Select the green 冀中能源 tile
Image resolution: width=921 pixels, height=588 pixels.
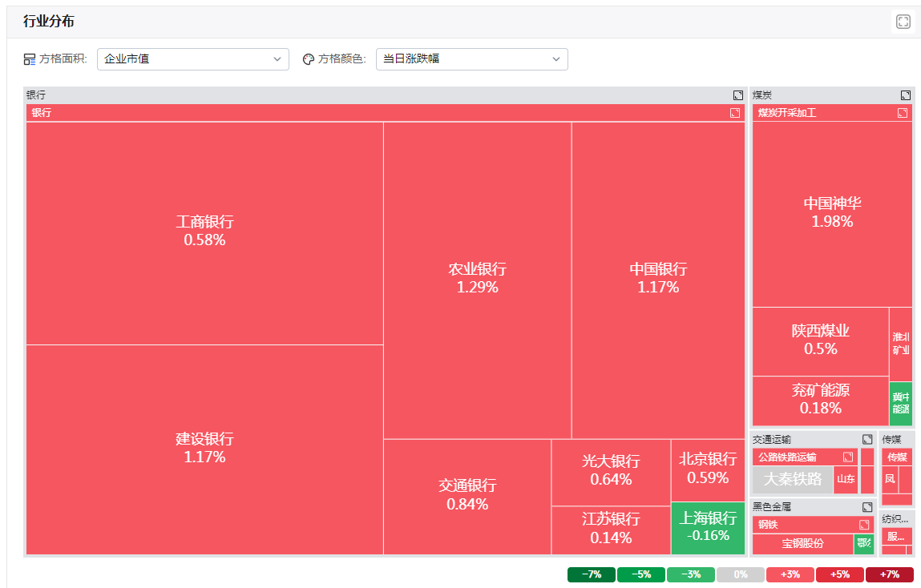coord(901,404)
